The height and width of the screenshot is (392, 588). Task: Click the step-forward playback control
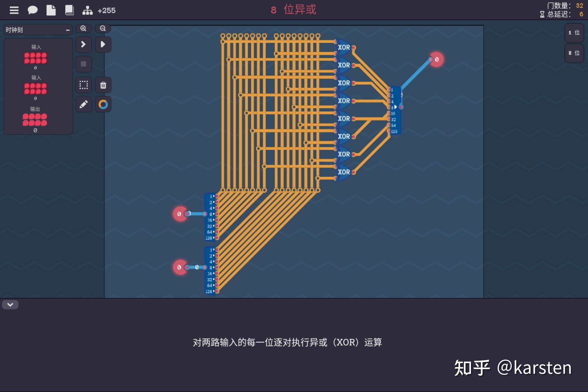[x=83, y=44]
